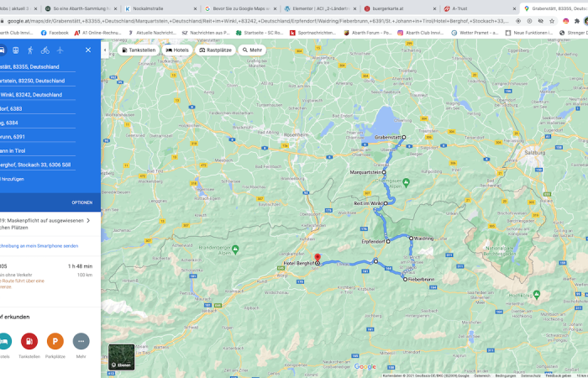Select the cycling travel mode icon
Viewport: 588px width, 378px height.
[45, 50]
